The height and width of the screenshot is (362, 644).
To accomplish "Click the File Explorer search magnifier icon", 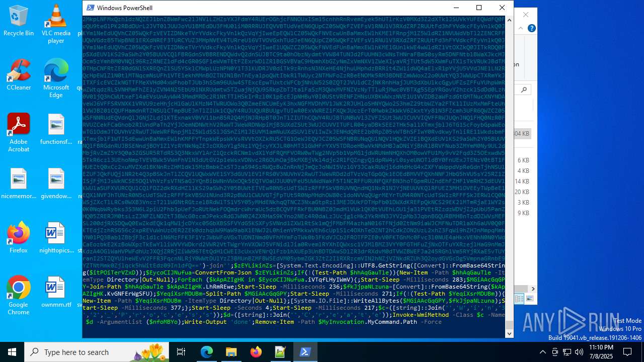I will click(x=524, y=89).
